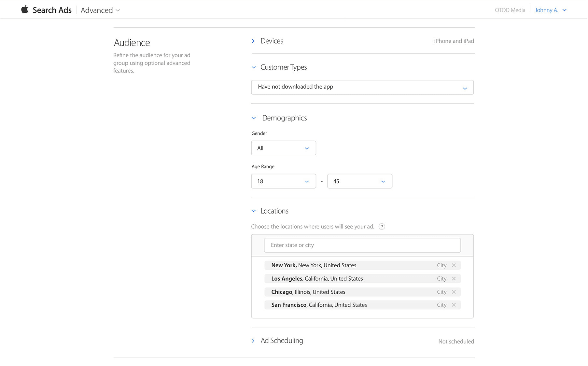
Task: Click the Audience section title
Action: point(132,43)
